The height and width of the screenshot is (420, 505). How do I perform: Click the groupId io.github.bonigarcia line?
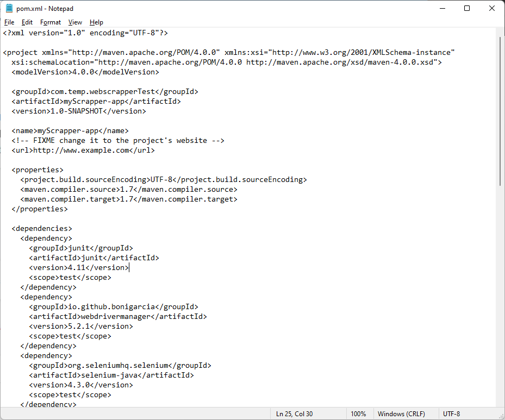[114, 306]
